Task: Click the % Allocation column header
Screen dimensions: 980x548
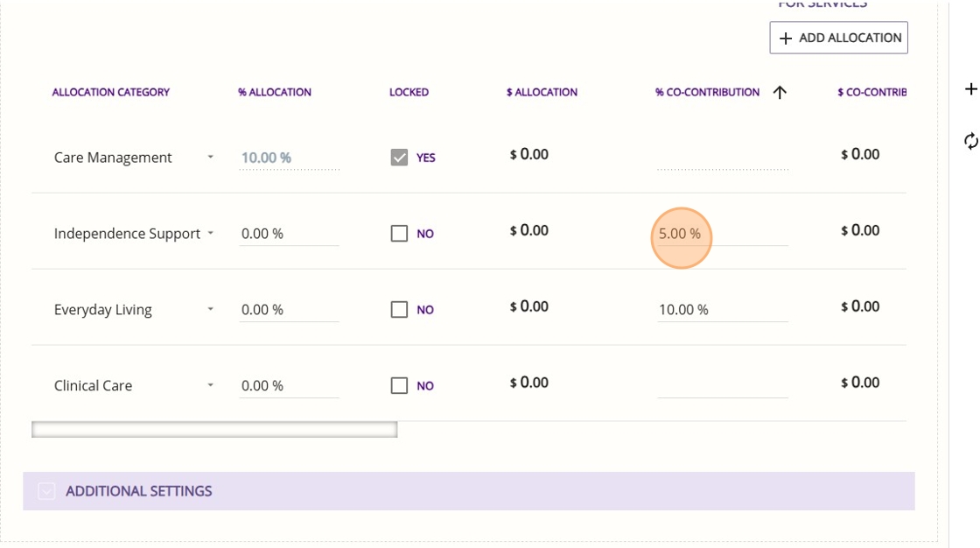Action: point(274,92)
